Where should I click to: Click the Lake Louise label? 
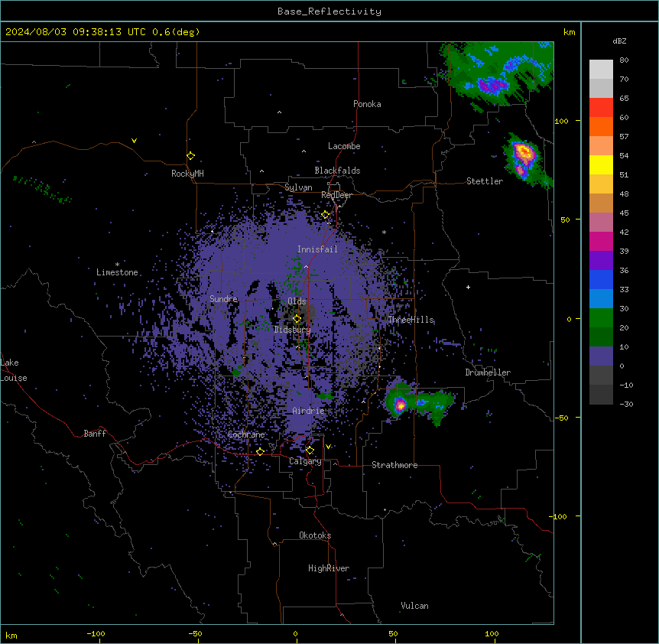point(14,370)
